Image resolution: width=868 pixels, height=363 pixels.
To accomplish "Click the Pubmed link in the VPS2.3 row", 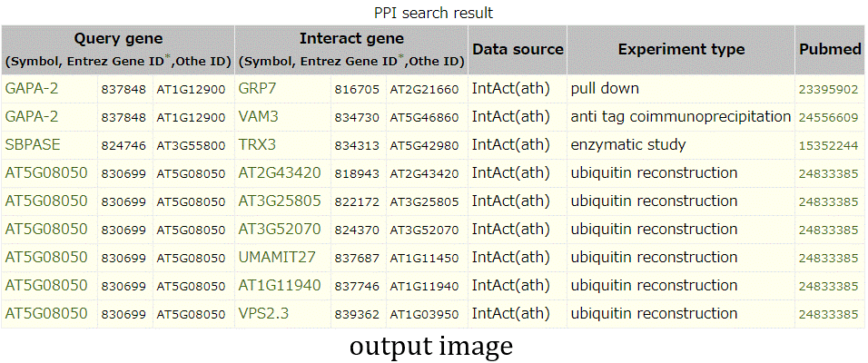I will pos(828,315).
